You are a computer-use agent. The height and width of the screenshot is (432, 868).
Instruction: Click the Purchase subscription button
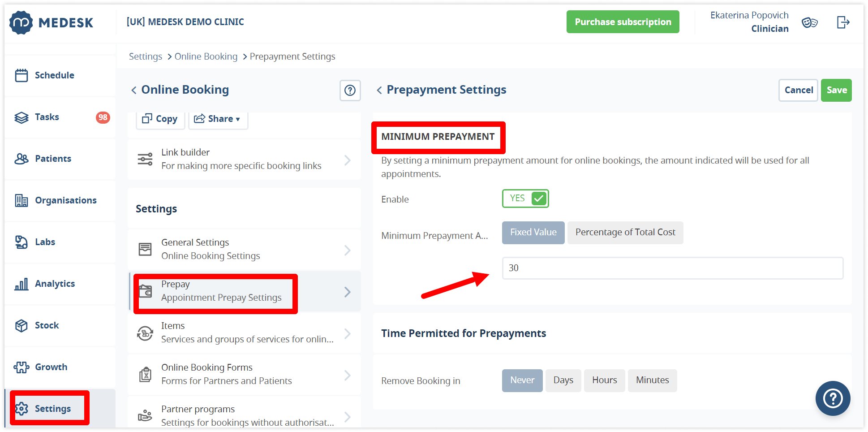[x=623, y=22]
